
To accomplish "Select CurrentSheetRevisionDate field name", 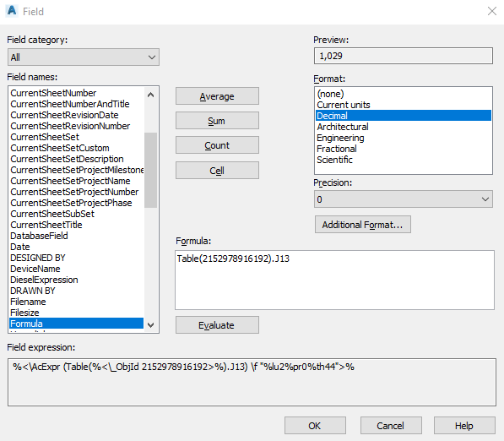I will 77,115.
